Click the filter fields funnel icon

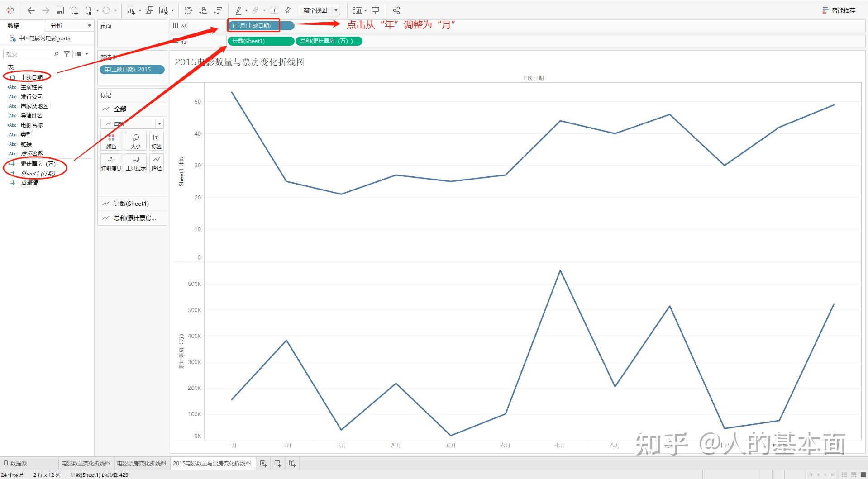67,54
